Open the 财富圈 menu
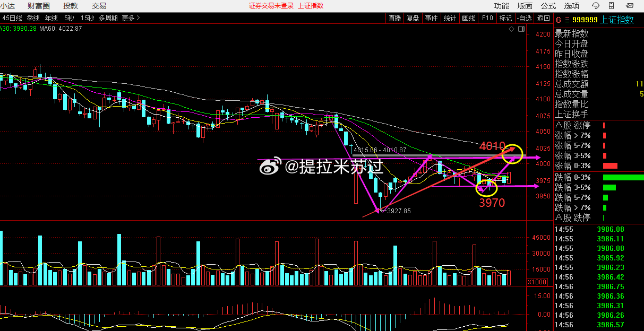 tap(38, 6)
